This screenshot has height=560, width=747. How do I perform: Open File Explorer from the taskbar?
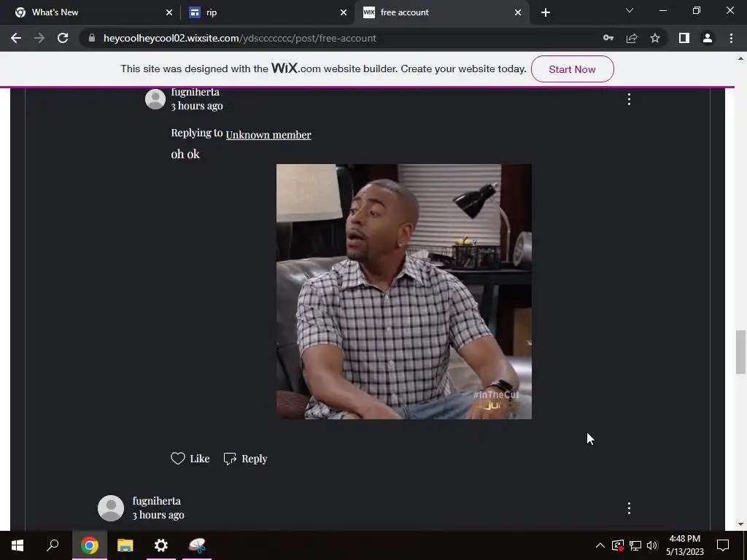pos(125,545)
